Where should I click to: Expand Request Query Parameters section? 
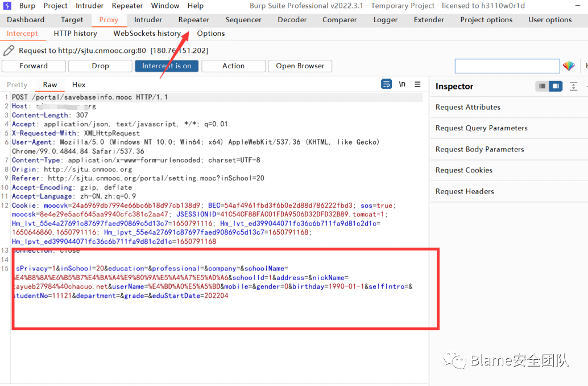click(509, 129)
